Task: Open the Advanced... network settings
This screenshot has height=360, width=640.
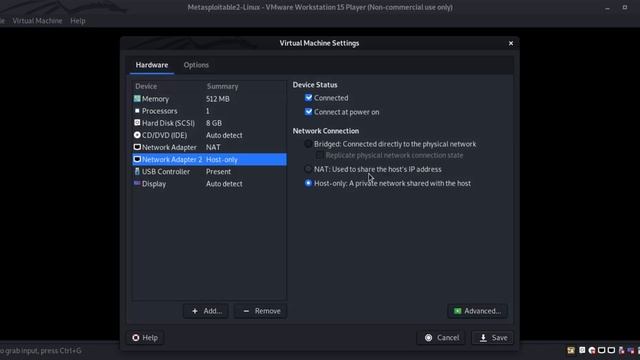Action: tap(477, 311)
